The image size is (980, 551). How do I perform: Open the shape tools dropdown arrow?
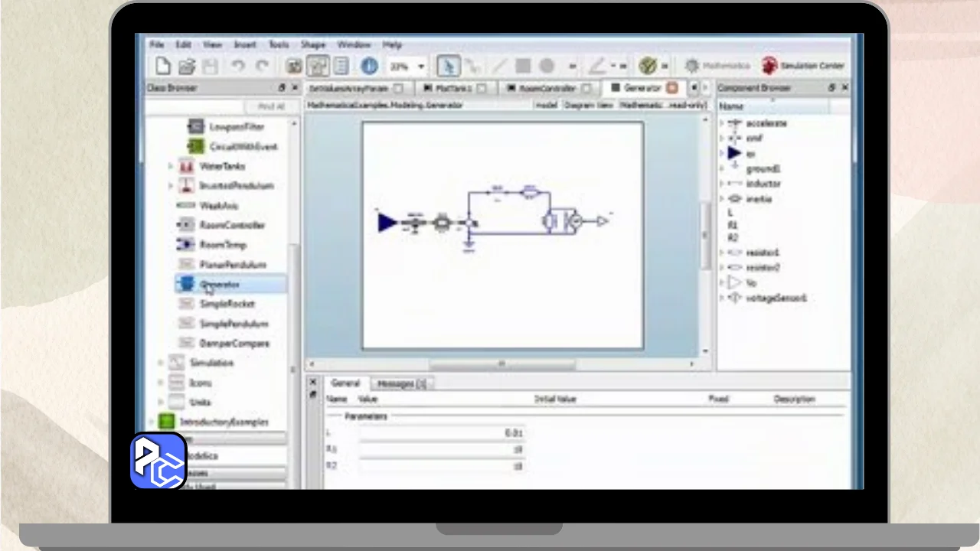tap(572, 67)
